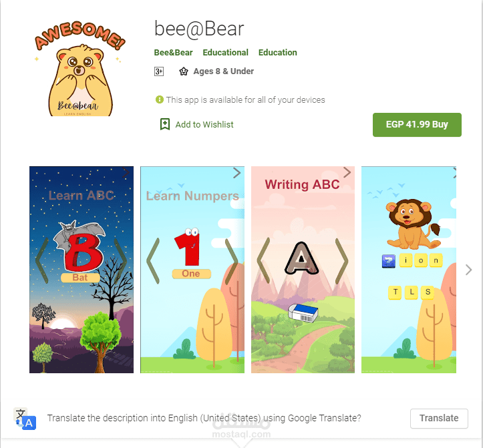
Task: Buy the app for EGP 41.99
Action: [x=417, y=125]
